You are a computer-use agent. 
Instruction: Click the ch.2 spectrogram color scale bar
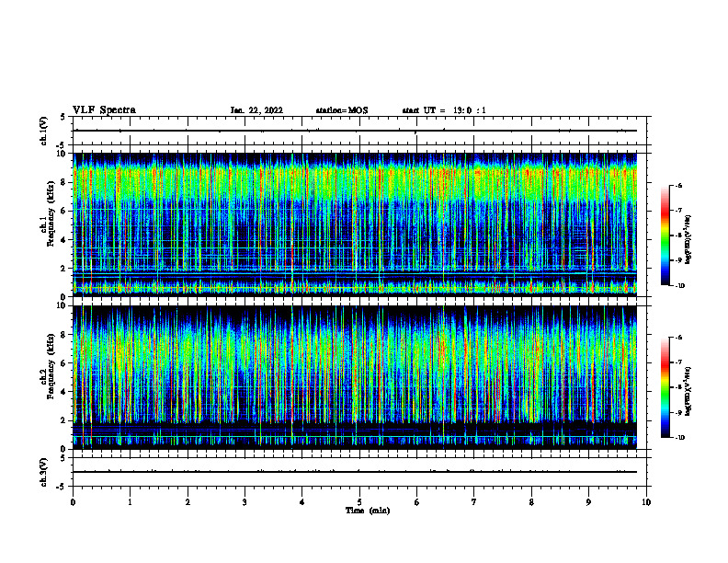(x=665, y=387)
